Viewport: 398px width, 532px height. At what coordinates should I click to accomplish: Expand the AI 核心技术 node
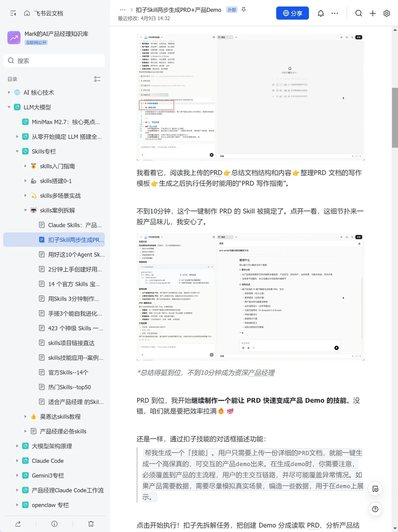pyautogui.click(x=9, y=93)
